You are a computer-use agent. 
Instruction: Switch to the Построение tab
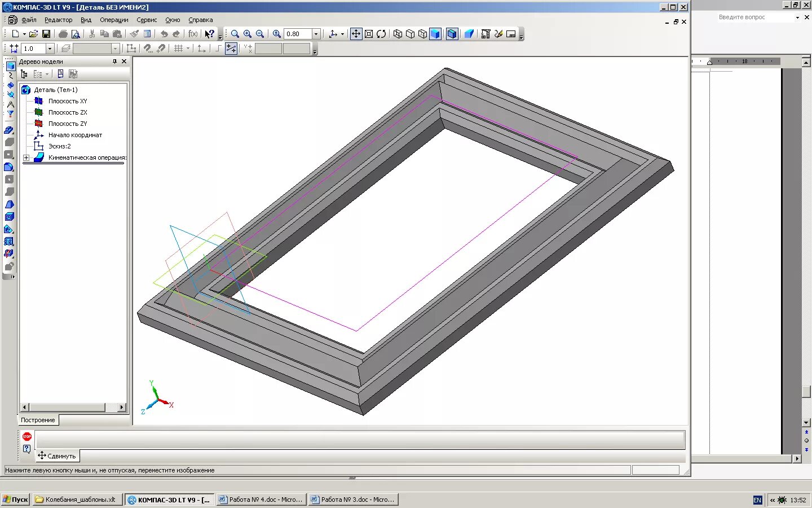coord(38,420)
